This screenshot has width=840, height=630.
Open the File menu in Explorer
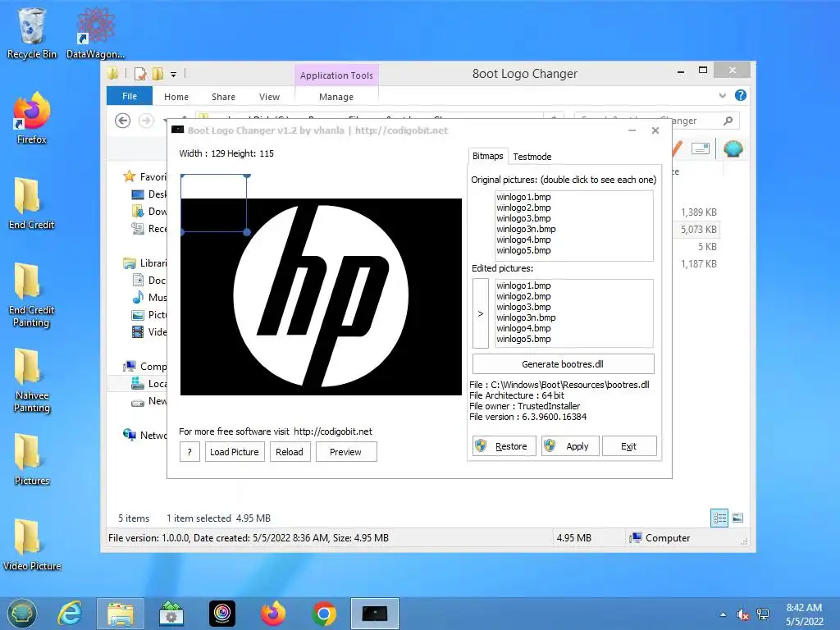click(x=129, y=96)
